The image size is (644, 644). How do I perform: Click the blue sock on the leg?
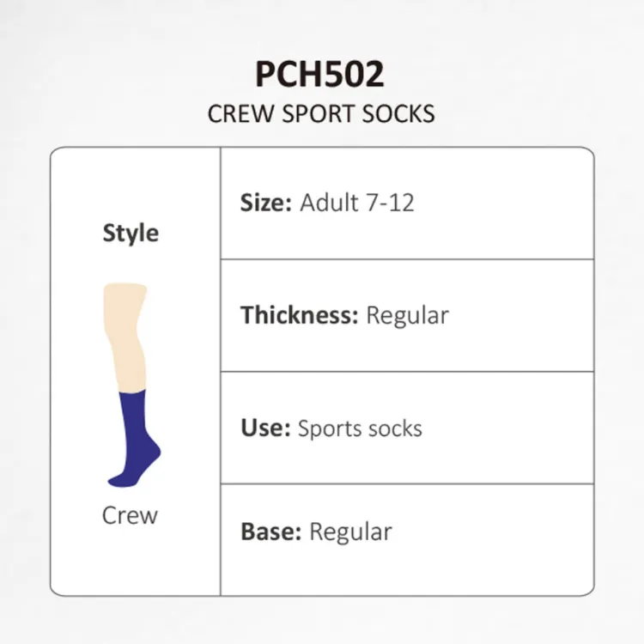tap(134, 439)
